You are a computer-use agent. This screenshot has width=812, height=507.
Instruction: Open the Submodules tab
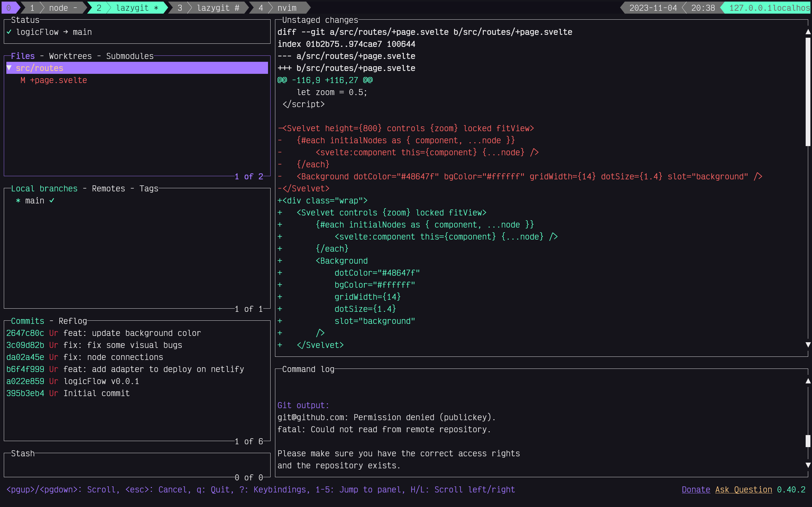pos(129,56)
